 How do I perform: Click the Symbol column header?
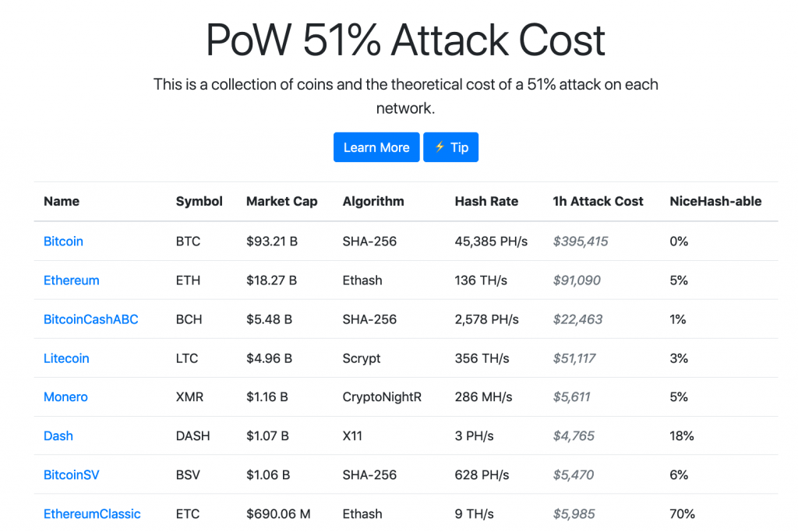click(199, 201)
